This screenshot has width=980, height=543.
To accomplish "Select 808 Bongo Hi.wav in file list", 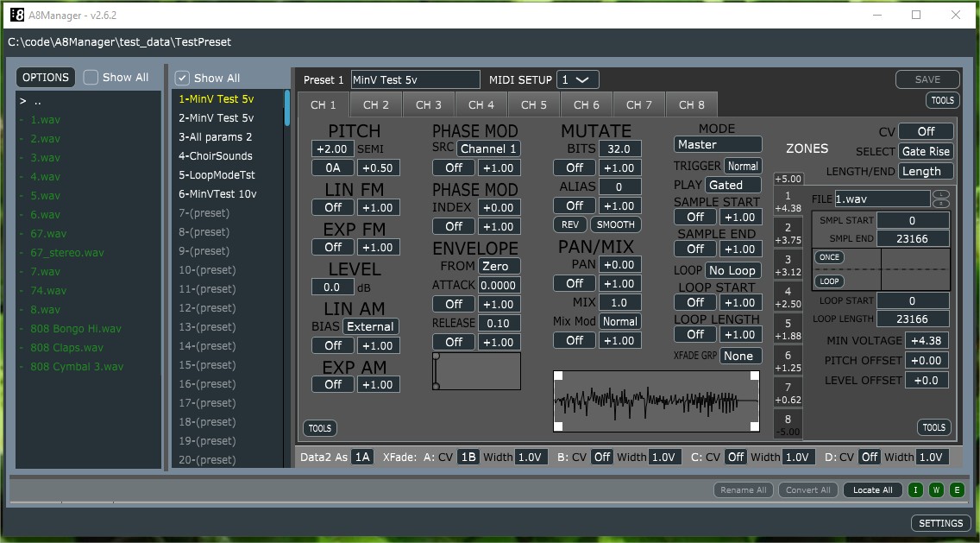I will (x=76, y=329).
